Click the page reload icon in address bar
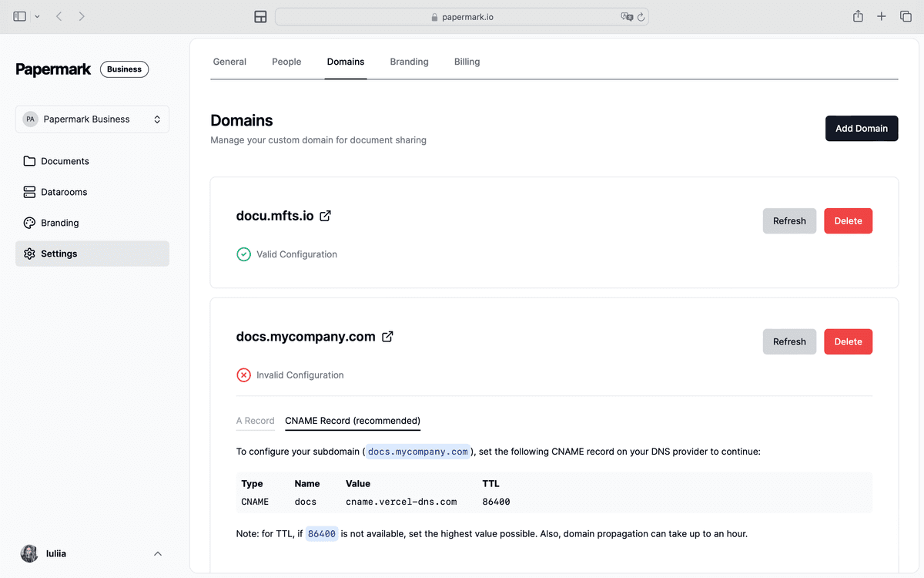 641,17
